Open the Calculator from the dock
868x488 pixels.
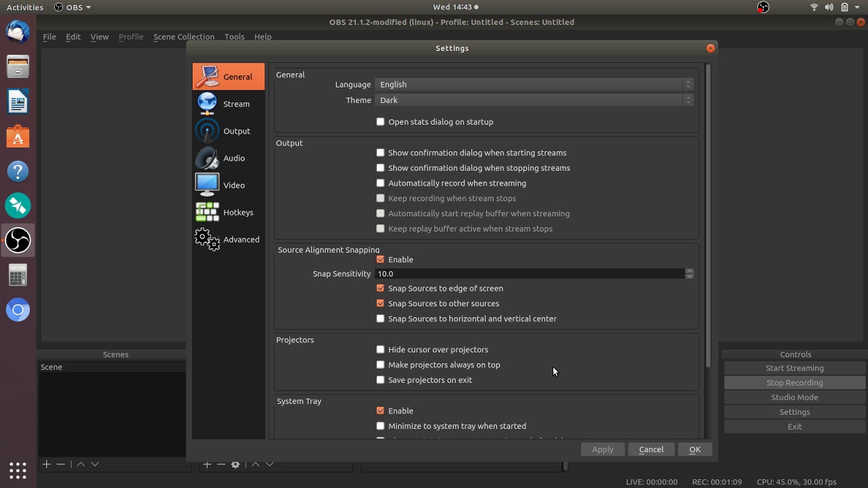pyautogui.click(x=18, y=275)
